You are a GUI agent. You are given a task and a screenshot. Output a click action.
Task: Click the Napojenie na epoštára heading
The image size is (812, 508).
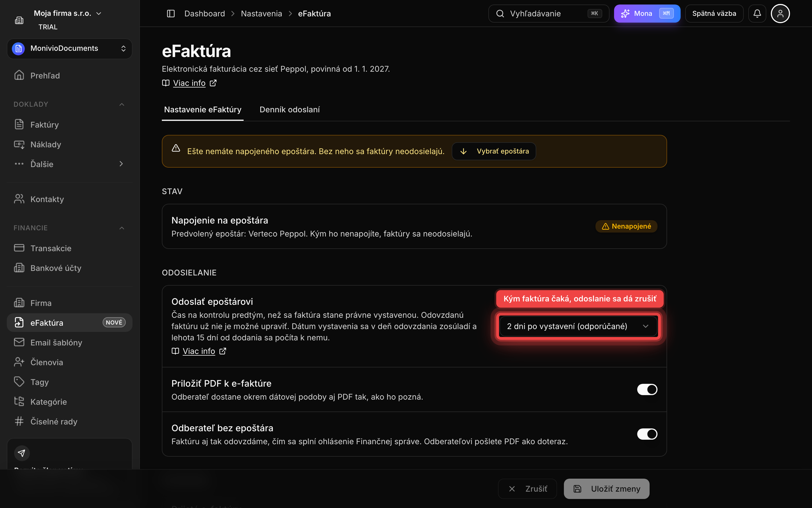coord(219,220)
